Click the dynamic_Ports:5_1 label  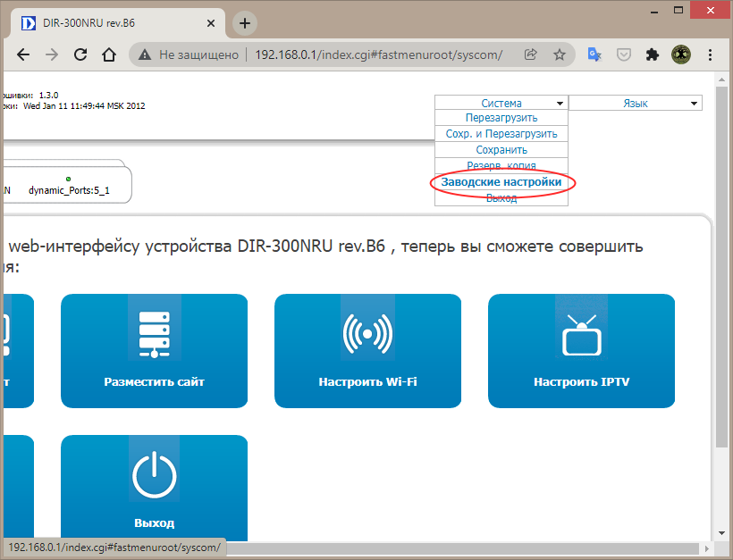pyautogui.click(x=69, y=190)
